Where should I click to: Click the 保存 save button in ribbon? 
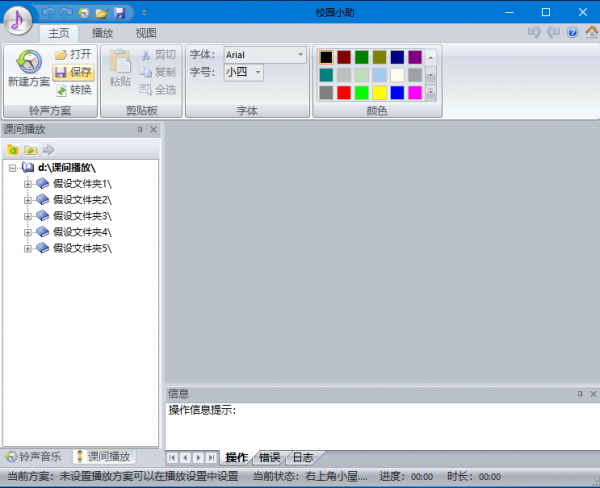tap(73, 72)
